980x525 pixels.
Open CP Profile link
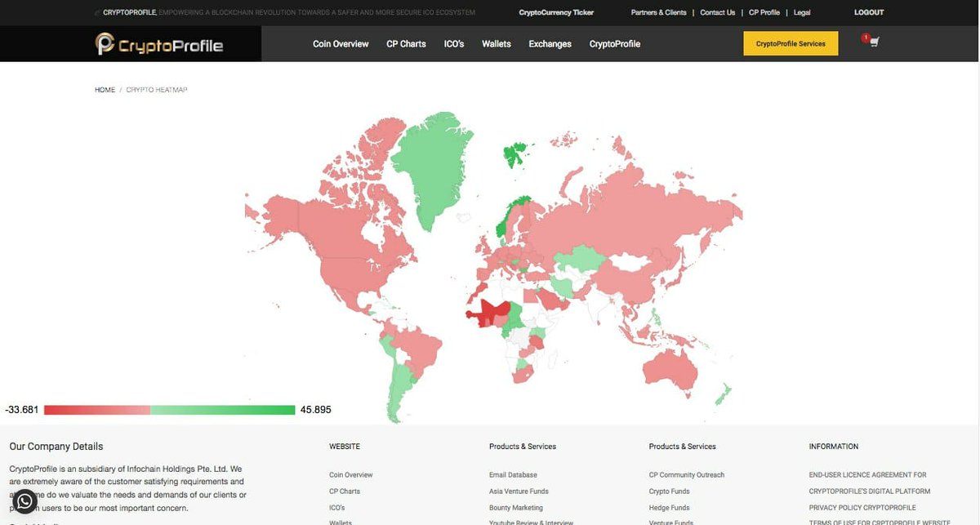click(764, 13)
